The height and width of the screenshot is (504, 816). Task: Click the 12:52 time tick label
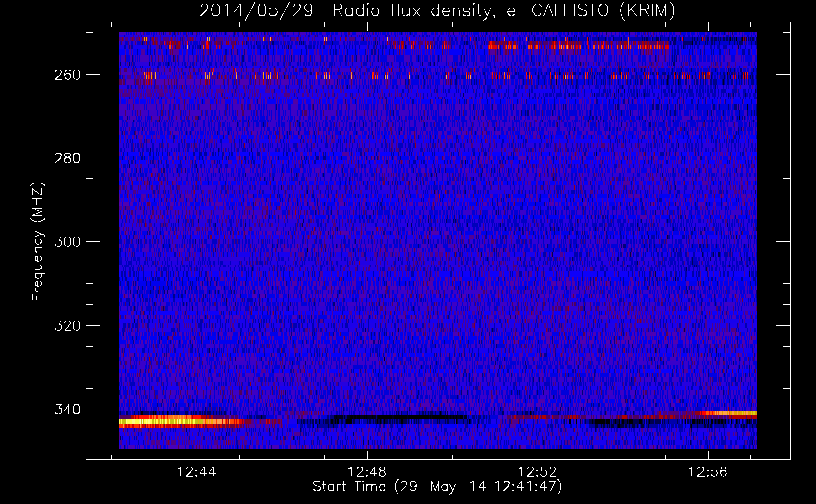tap(538, 472)
